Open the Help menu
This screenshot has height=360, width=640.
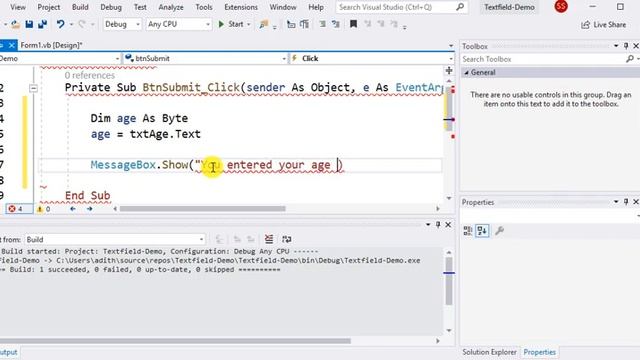[x=316, y=7]
